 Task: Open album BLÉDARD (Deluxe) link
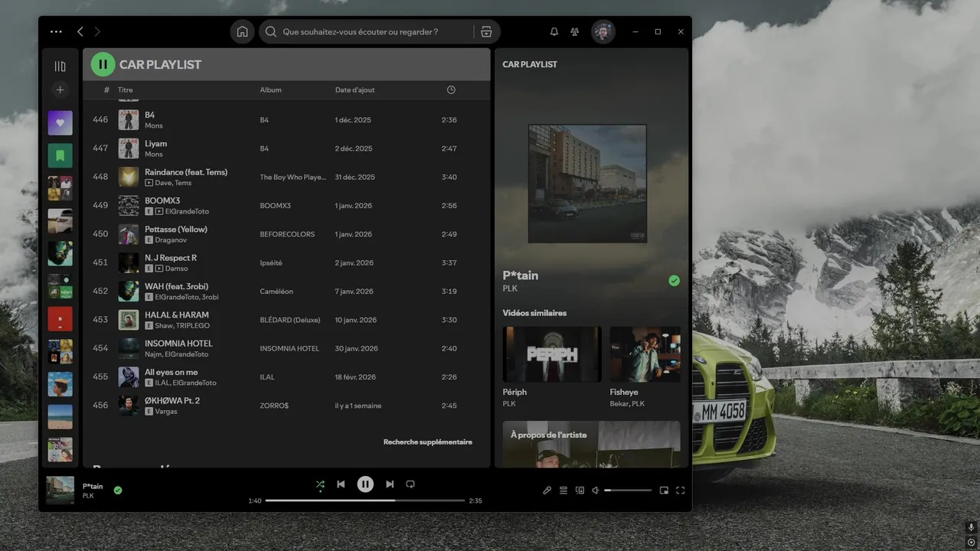(290, 320)
